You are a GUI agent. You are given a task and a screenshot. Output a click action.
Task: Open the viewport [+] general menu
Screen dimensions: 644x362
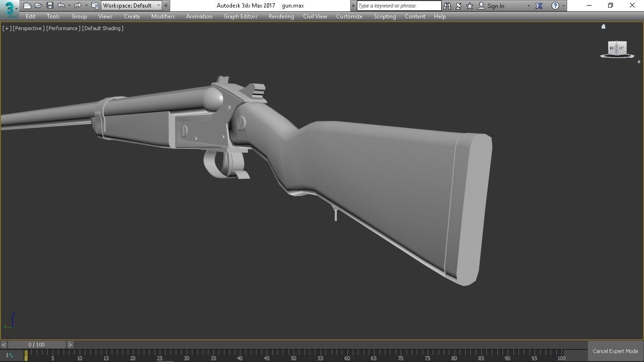pyautogui.click(x=7, y=28)
